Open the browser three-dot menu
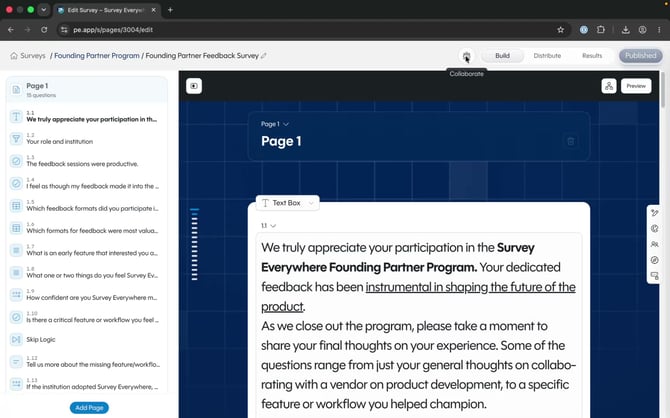Image resolution: width=670 pixels, height=418 pixels. pyautogui.click(x=659, y=29)
